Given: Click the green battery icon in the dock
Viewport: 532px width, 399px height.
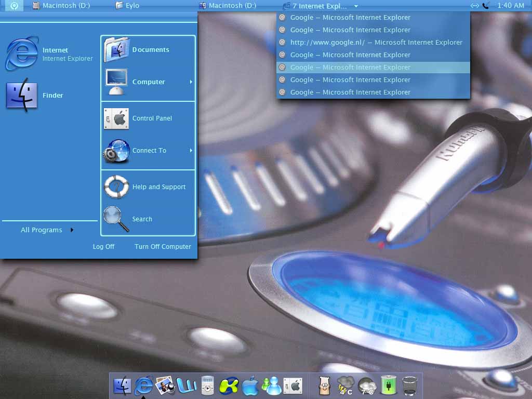Looking at the screenshot, I should coord(389,386).
